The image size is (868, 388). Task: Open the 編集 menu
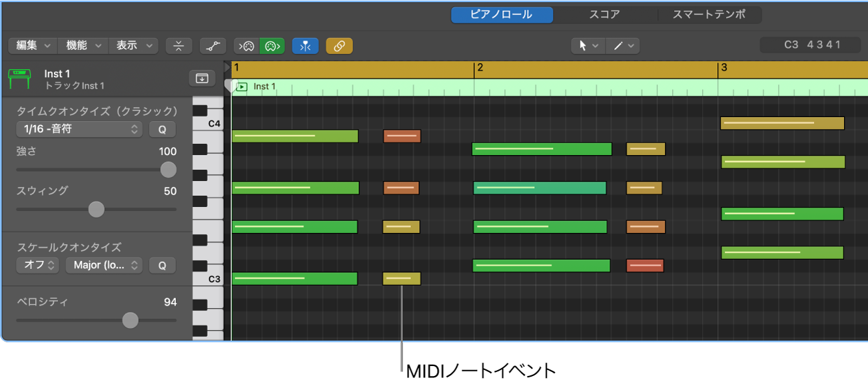(31, 45)
